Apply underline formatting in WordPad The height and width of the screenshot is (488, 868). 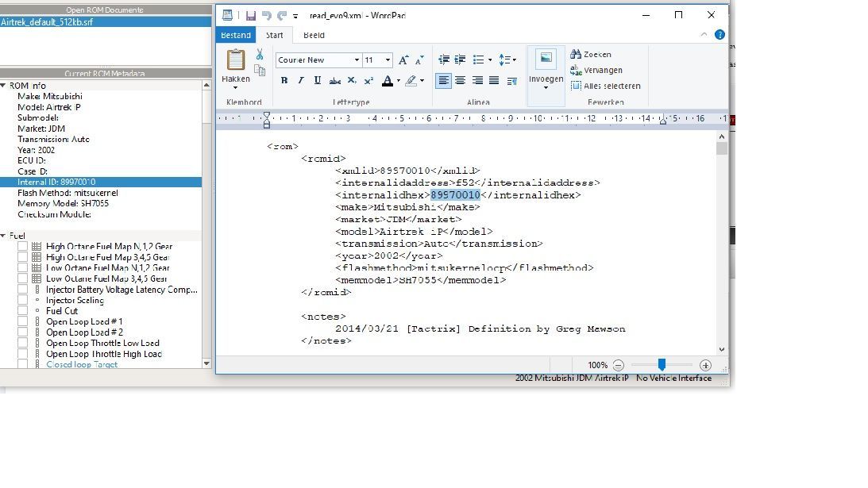coord(318,80)
